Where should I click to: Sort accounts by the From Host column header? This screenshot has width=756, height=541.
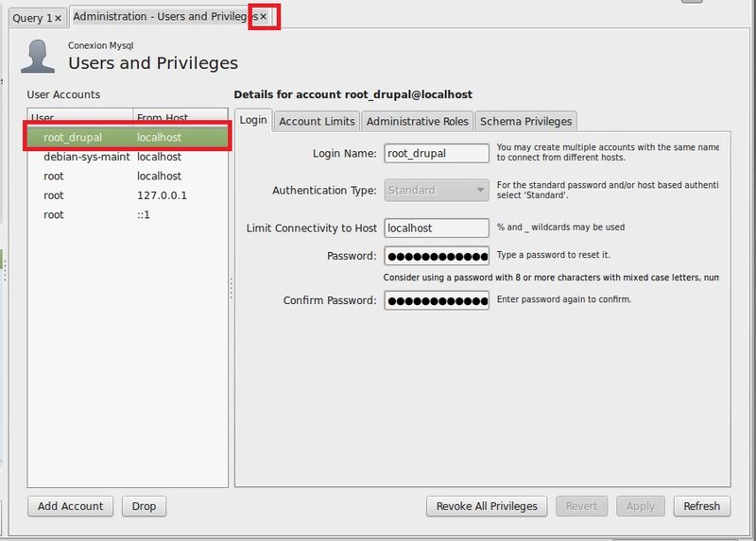180,117
